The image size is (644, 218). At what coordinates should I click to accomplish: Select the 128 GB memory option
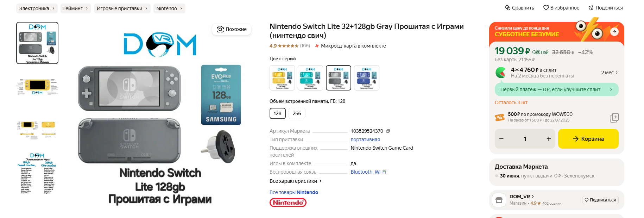[277, 113]
